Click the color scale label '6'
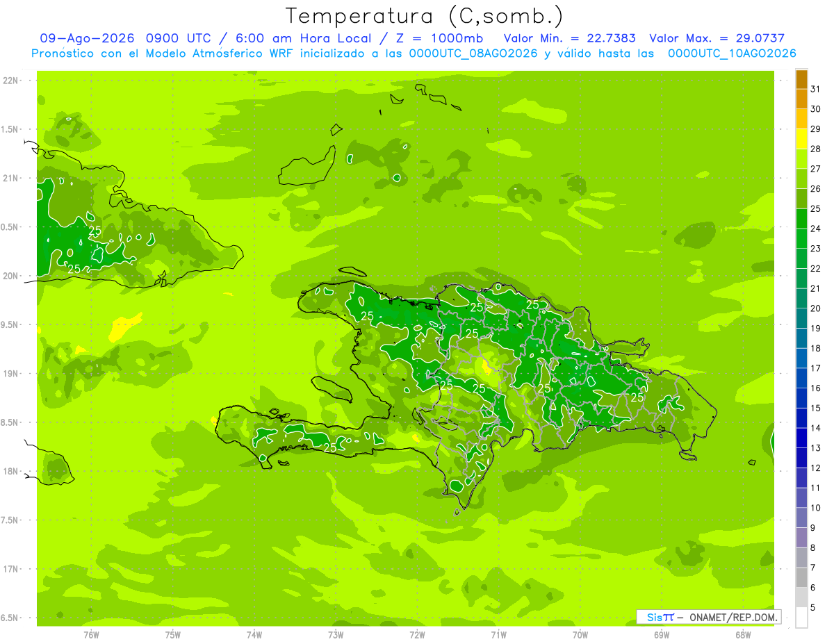The width and height of the screenshot is (834, 644). pyautogui.click(x=812, y=588)
